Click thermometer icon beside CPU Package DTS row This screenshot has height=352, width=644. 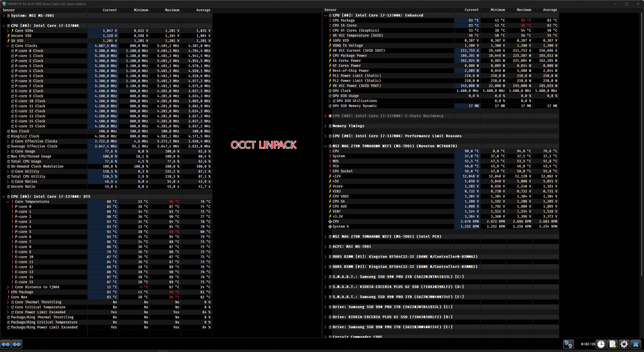coord(9,292)
